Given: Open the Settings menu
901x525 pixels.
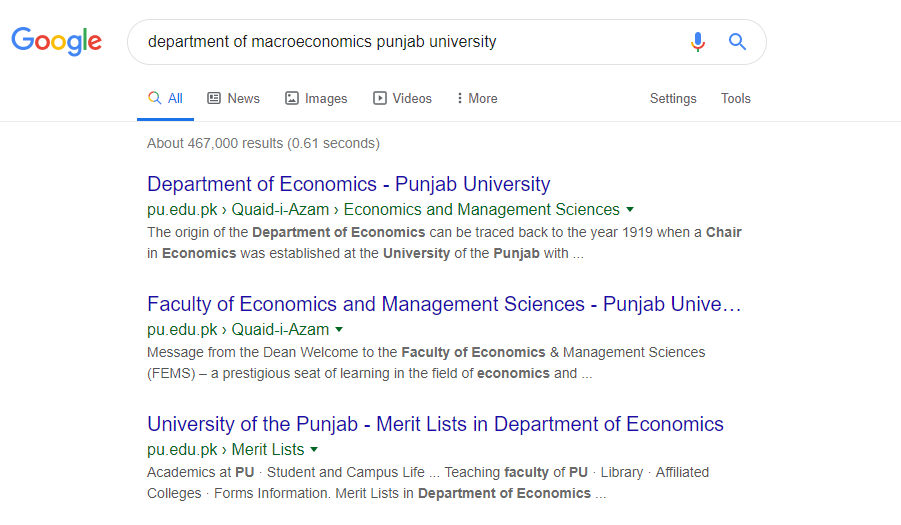Looking at the screenshot, I should point(673,98).
